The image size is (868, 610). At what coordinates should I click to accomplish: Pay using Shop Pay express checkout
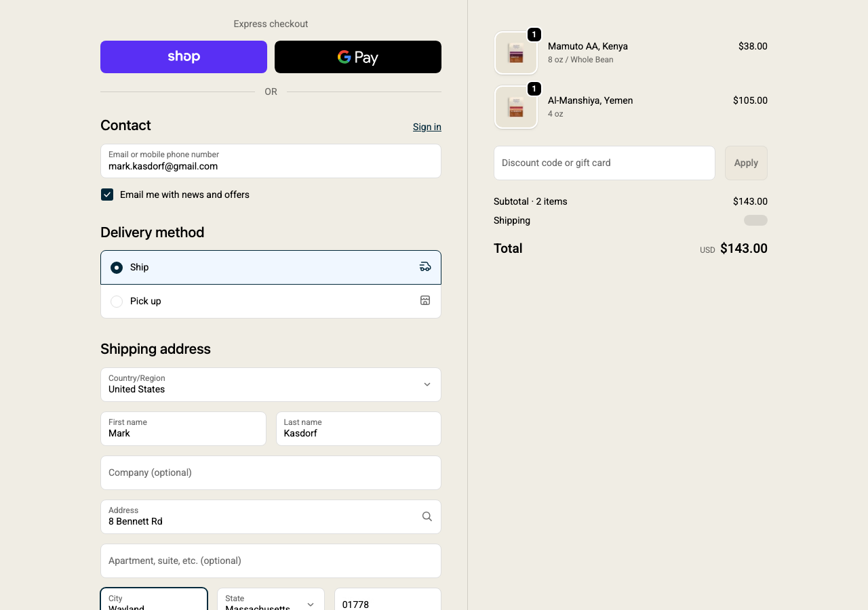click(x=184, y=57)
